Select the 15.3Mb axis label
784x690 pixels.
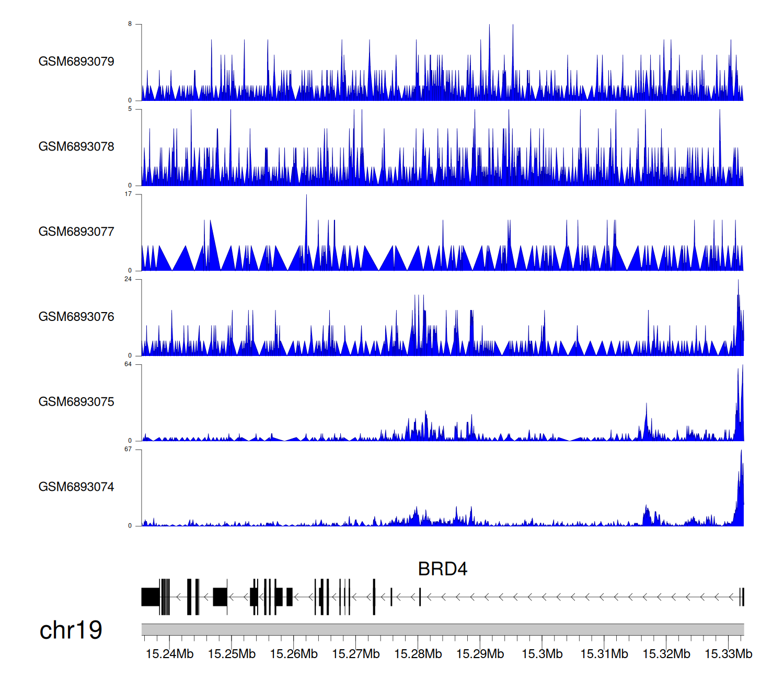coord(542,654)
